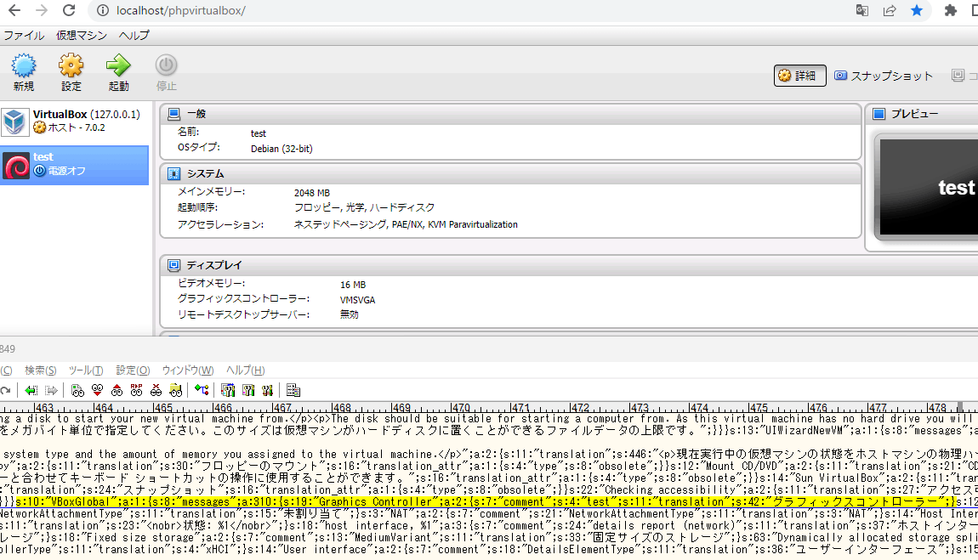Open the ヘルプ menu in phpVirtualBox
The width and height of the screenshot is (978, 560).
tap(134, 36)
